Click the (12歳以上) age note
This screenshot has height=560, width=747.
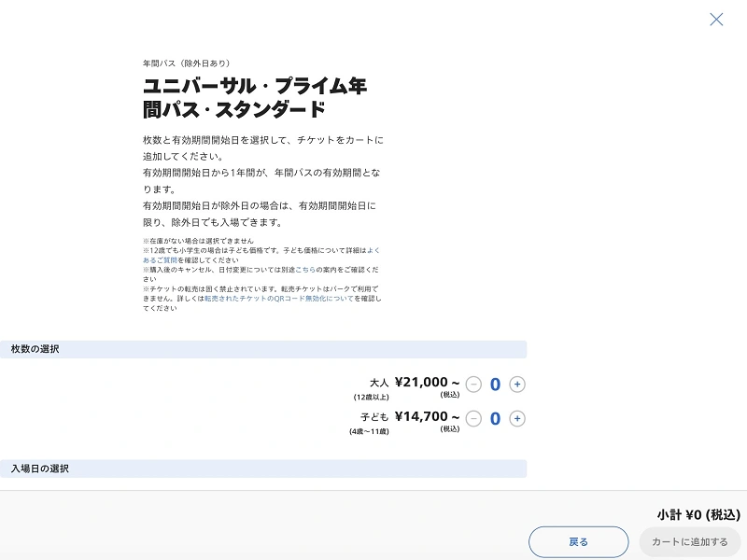tap(371, 398)
